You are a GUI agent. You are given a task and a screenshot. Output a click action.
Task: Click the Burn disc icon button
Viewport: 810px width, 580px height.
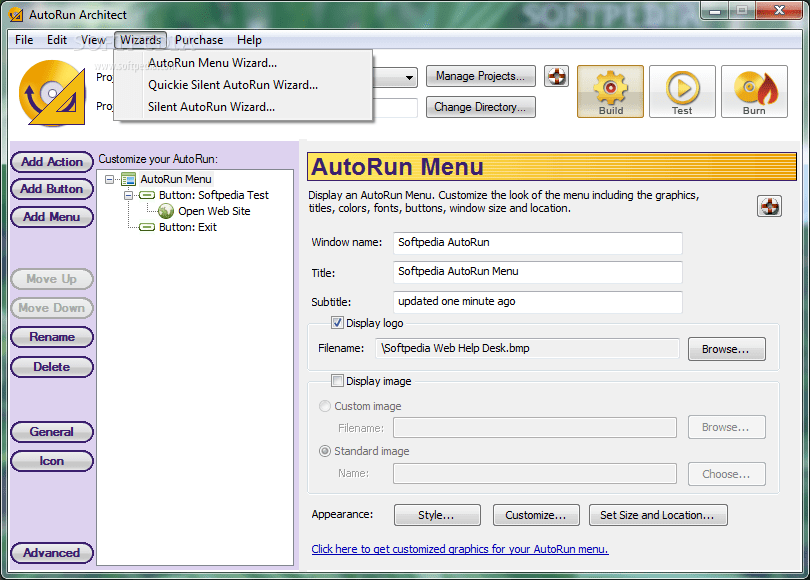754,91
